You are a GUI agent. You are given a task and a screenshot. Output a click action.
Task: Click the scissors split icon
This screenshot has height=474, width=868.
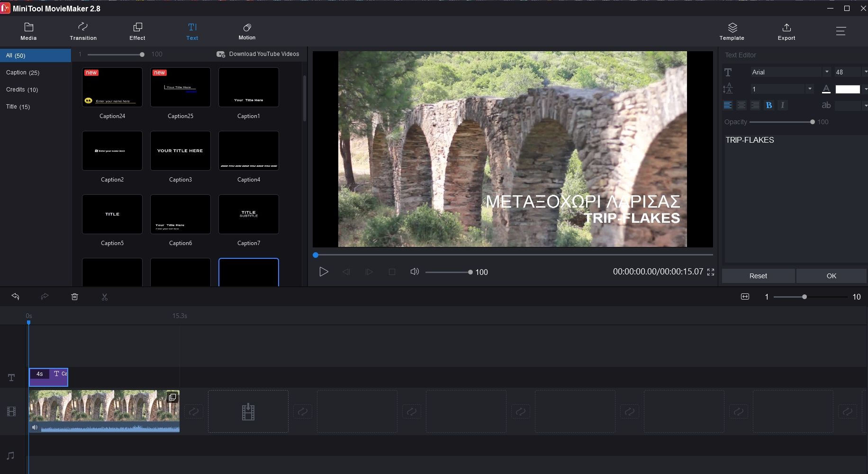click(105, 297)
